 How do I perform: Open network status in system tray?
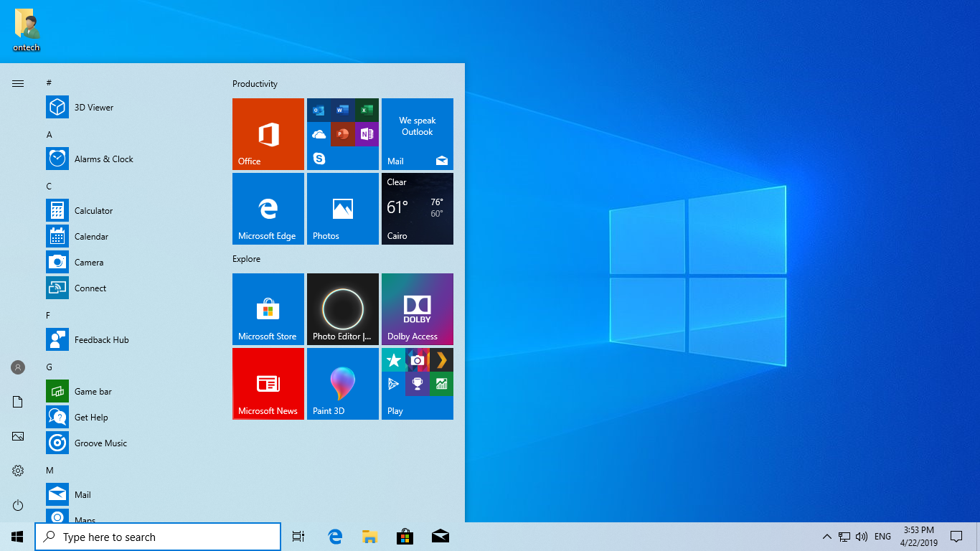pos(844,537)
